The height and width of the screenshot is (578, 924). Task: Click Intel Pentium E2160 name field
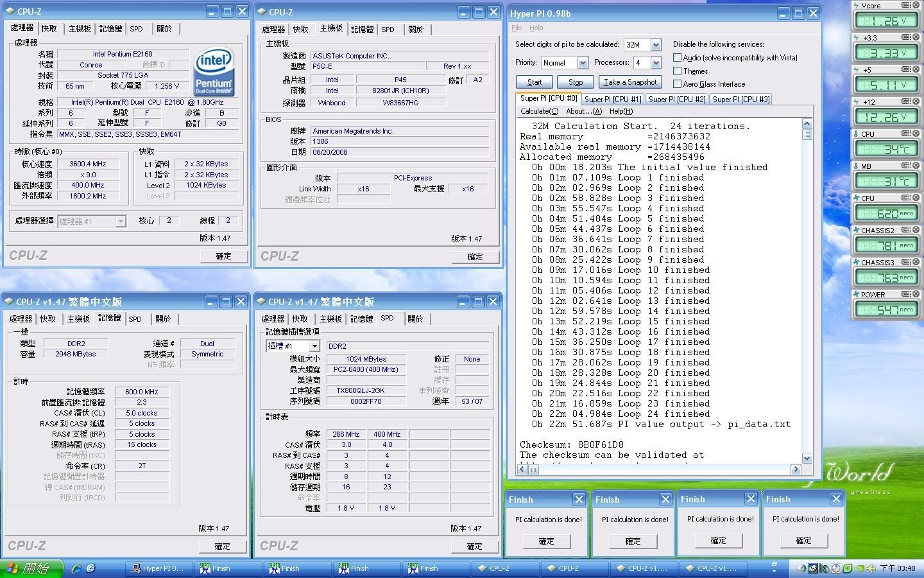click(x=123, y=54)
